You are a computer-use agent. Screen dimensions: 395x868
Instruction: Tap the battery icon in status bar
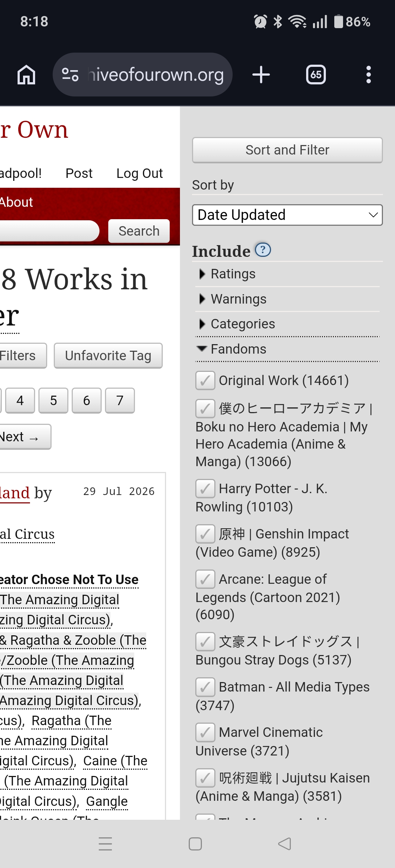(339, 22)
